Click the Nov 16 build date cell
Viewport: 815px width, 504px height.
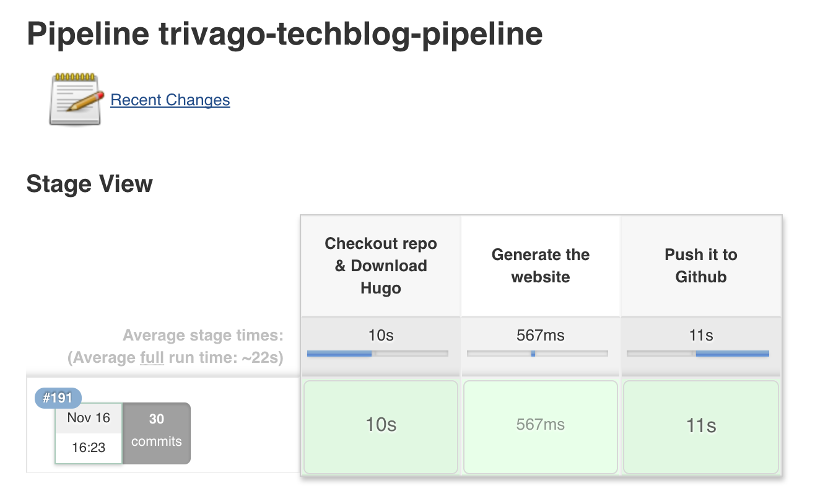pos(88,418)
